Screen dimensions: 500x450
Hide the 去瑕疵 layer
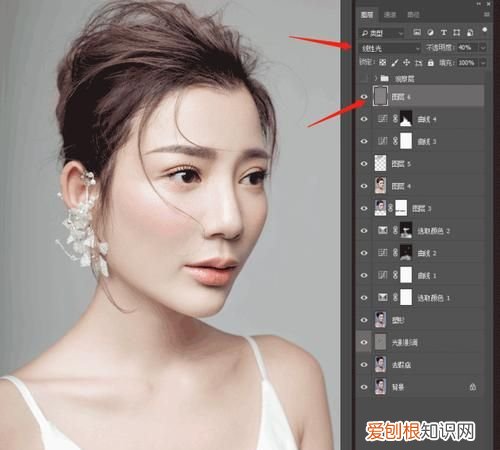364,364
